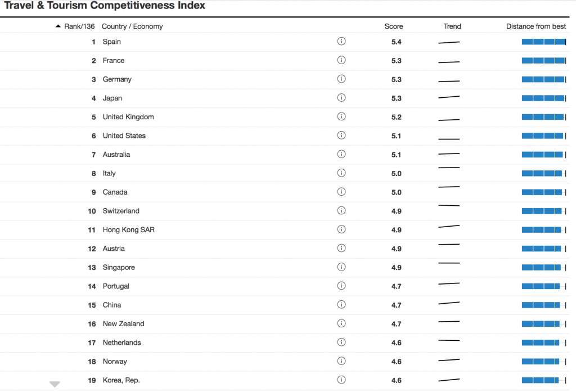Click the Switzerland country name
576x392 pixels.
click(x=121, y=211)
